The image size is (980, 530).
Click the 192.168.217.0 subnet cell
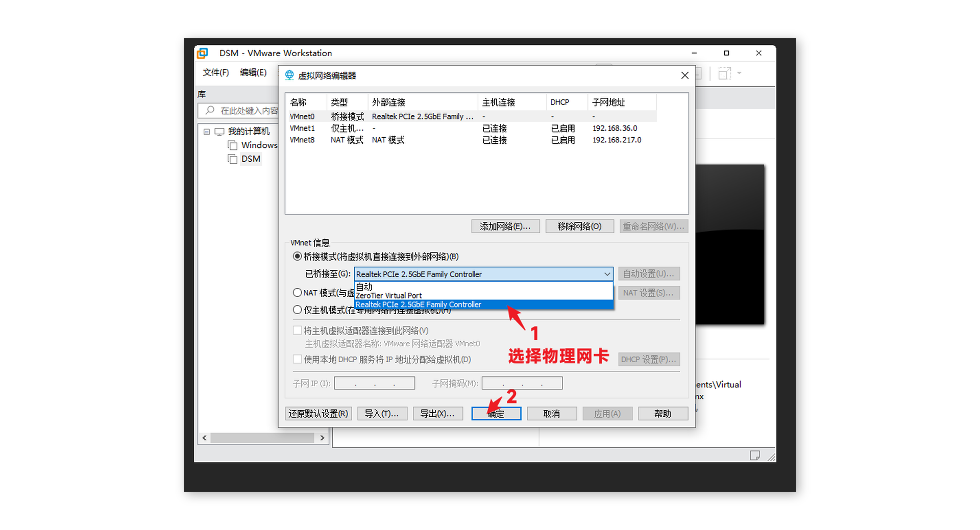click(617, 140)
